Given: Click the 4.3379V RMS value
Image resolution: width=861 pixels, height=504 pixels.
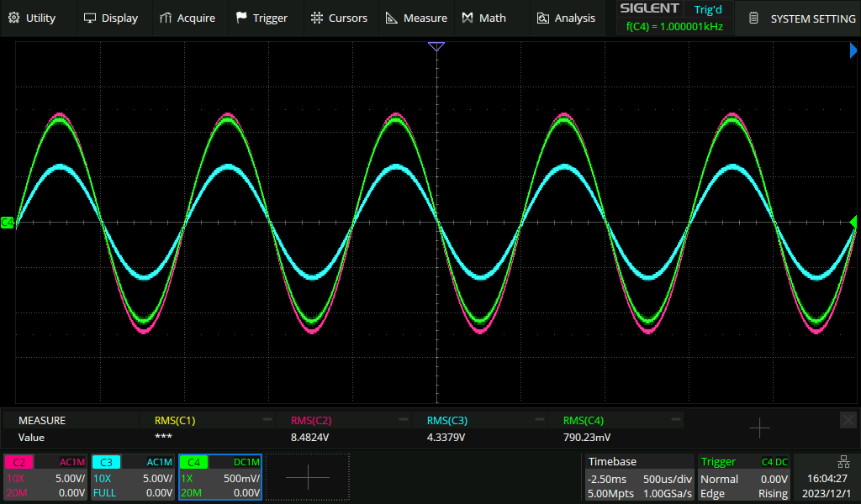Looking at the screenshot, I should pos(446,437).
